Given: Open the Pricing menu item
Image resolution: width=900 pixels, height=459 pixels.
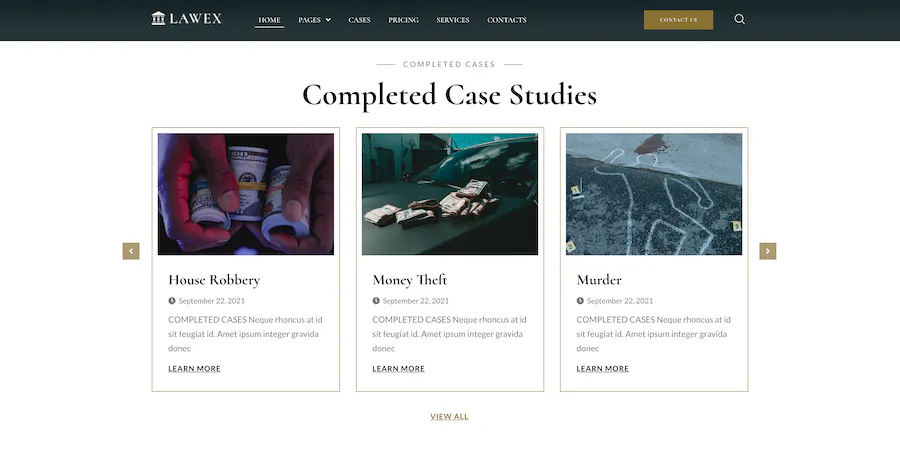Looking at the screenshot, I should pyautogui.click(x=404, y=20).
